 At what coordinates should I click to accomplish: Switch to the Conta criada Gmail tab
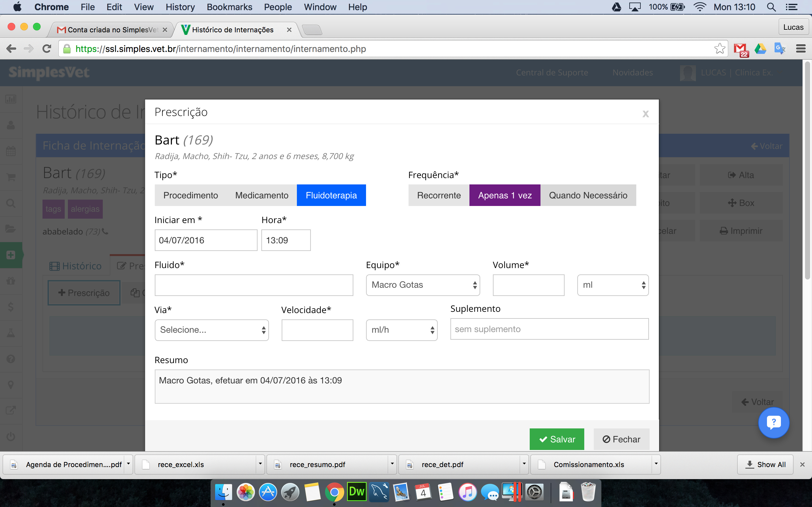click(x=112, y=30)
